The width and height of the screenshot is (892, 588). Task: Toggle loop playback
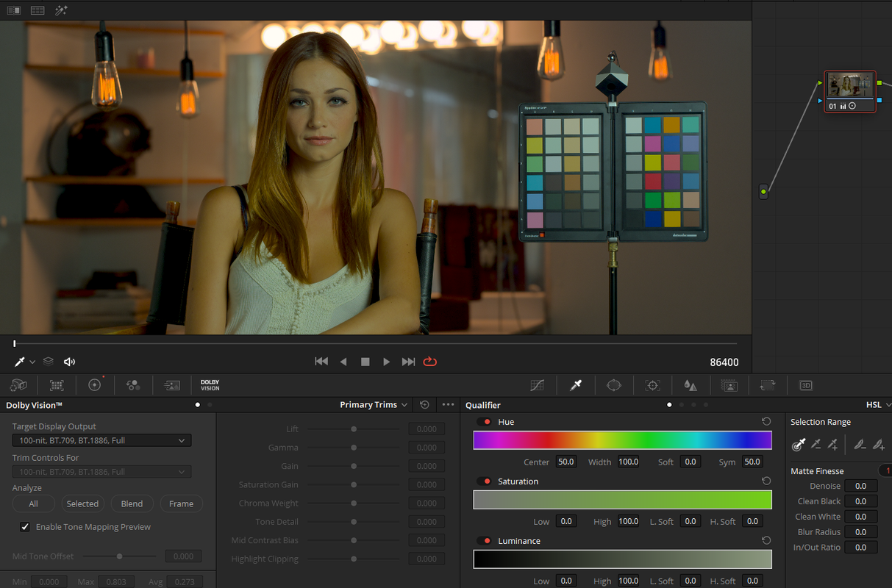(430, 362)
